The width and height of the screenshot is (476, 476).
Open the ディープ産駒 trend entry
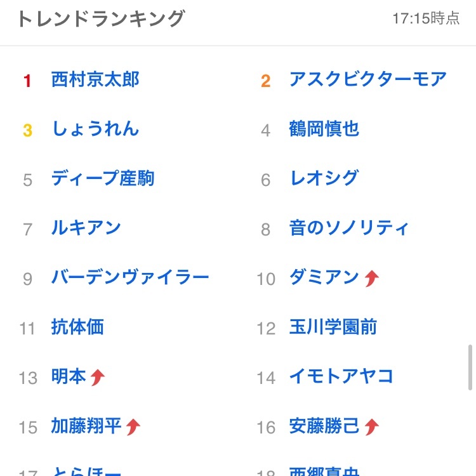pyautogui.click(x=103, y=178)
